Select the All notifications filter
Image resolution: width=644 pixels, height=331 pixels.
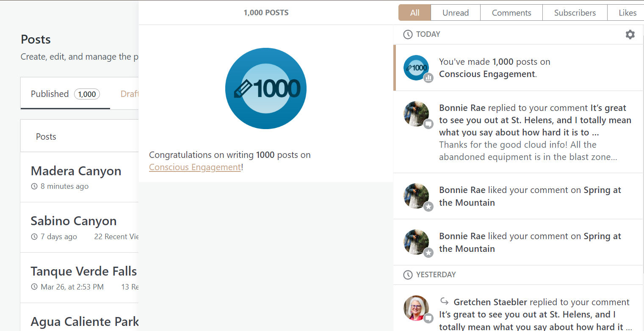click(x=415, y=13)
